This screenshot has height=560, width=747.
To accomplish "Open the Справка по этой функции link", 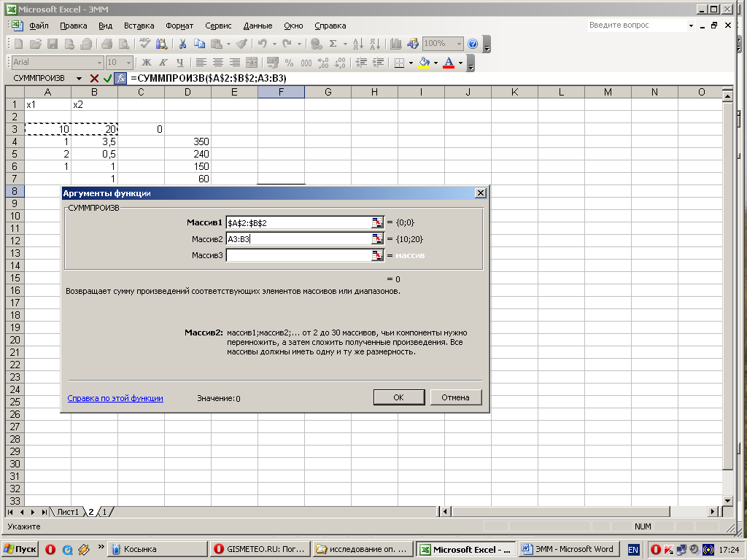I will click(x=115, y=398).
